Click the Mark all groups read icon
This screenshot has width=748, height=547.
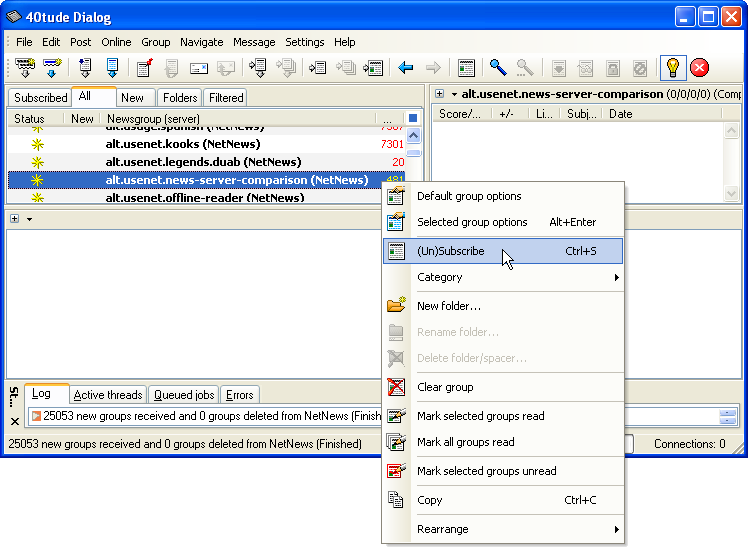[396, 442]
